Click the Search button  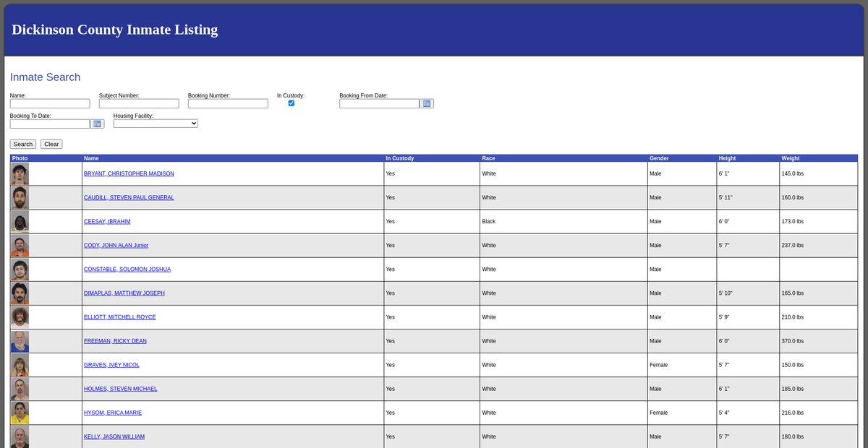[23, 144]
